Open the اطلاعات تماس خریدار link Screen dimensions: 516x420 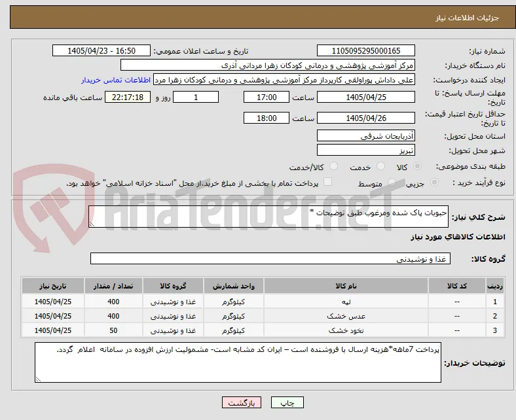[x=116, y=80]
